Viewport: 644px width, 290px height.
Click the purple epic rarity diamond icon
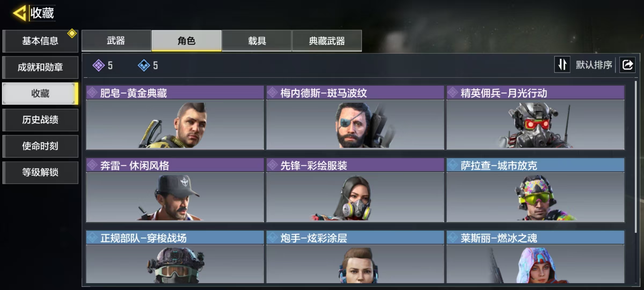pyautogui.click(x=98, y=65)
